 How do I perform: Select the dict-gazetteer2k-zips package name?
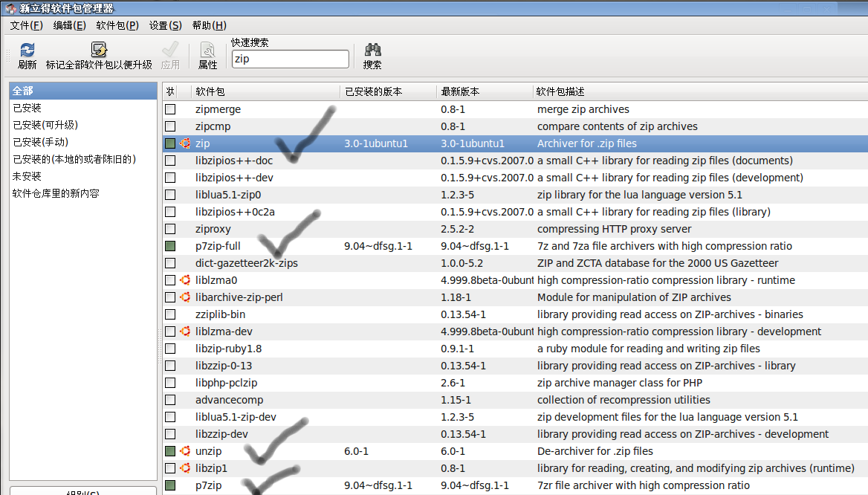click(246, 263)
